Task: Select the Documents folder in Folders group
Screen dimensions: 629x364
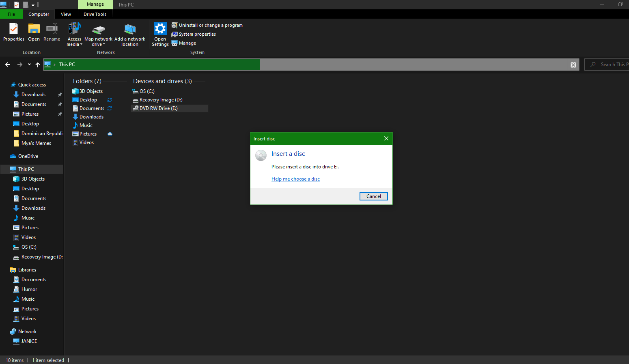Action: pos(88,108)
